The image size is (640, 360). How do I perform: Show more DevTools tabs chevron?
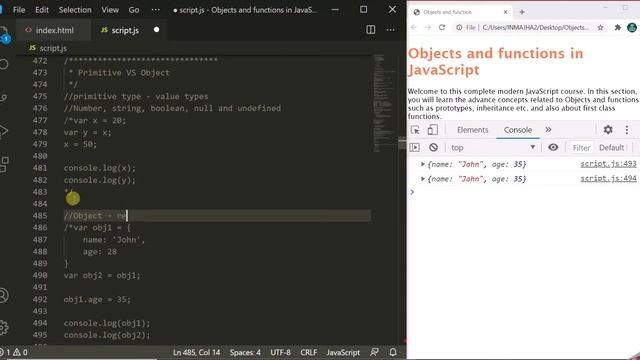[x=548, y=129]
